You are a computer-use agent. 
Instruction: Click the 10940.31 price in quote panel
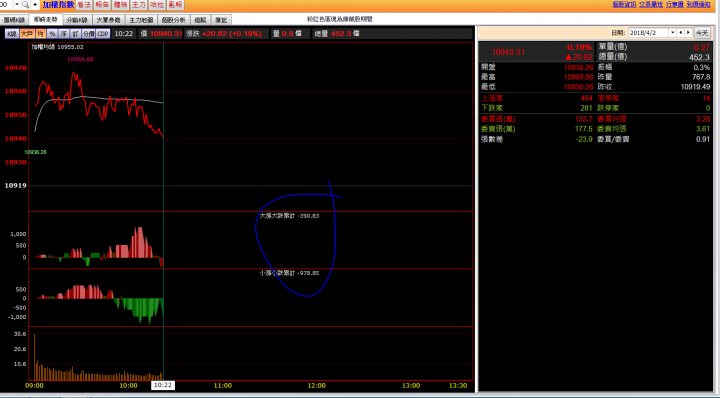tap(508, 52)
